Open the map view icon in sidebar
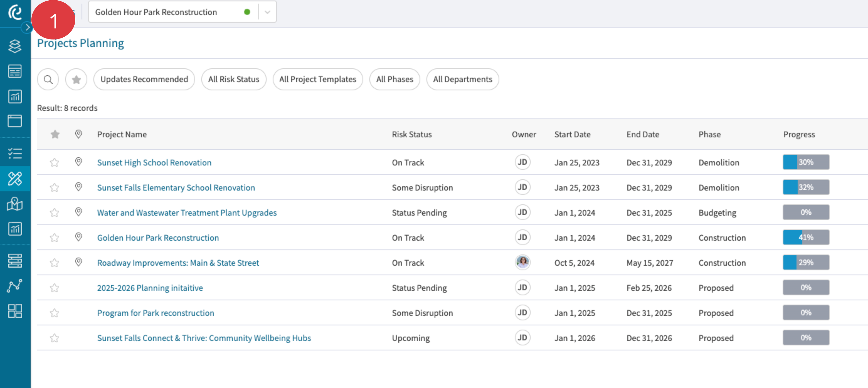Screen dimensions: 868x388 click(x=15, y=204)
